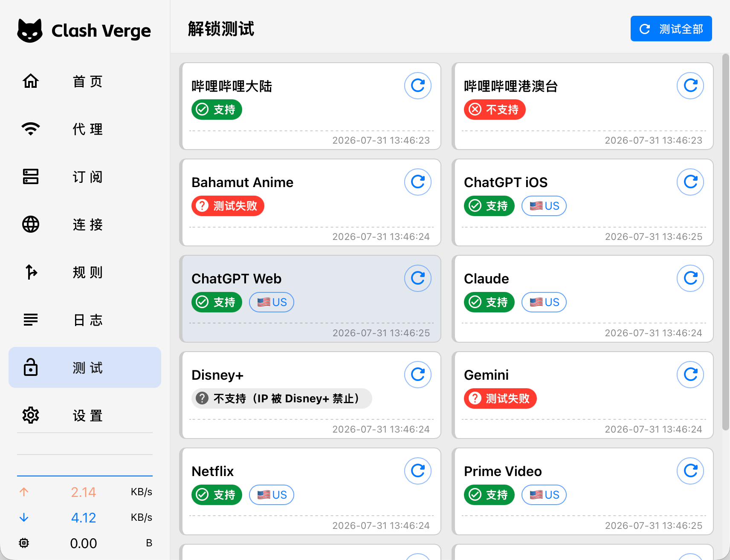Rerun the Bahamut Anime test

[x=418, y=182]
